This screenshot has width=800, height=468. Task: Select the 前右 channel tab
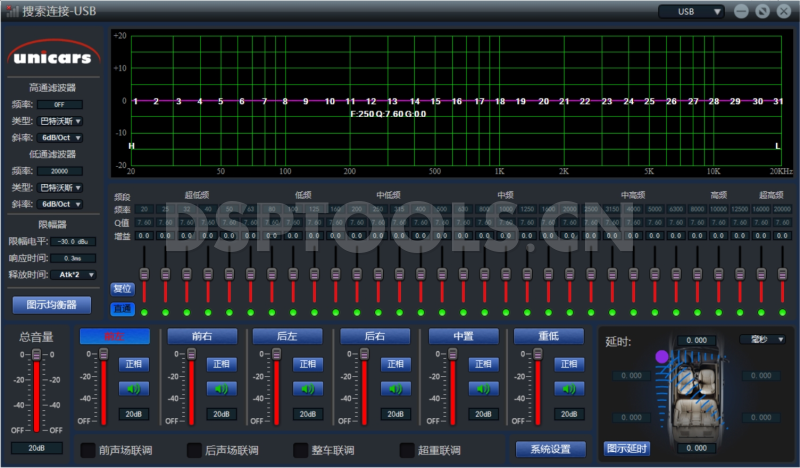(201, 336)
